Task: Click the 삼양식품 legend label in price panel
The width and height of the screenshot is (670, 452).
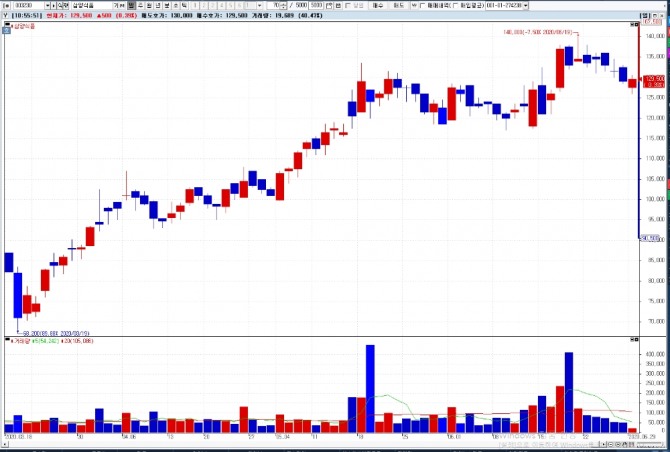Action: tap(24, 26)
